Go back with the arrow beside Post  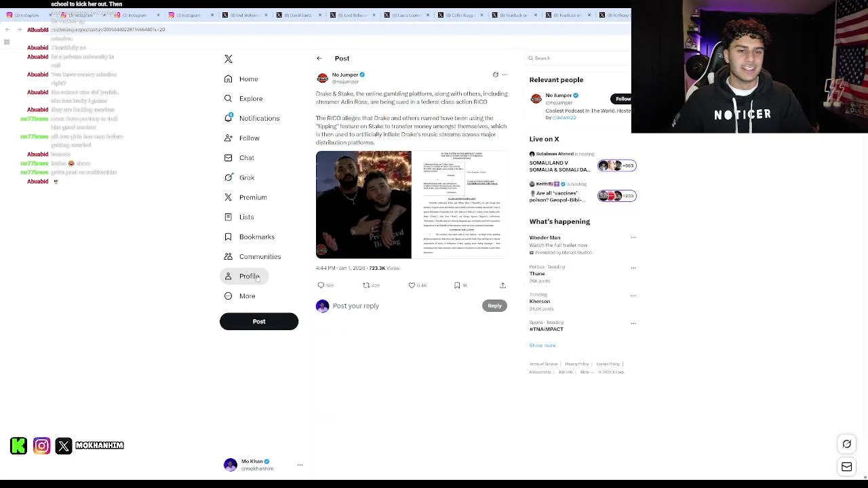[319, 58]
